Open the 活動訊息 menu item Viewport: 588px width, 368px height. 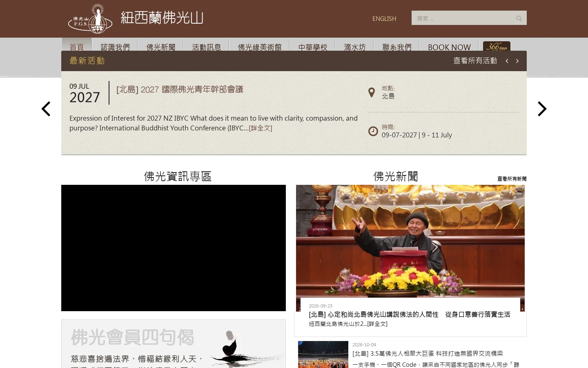(x=207, y=47)
